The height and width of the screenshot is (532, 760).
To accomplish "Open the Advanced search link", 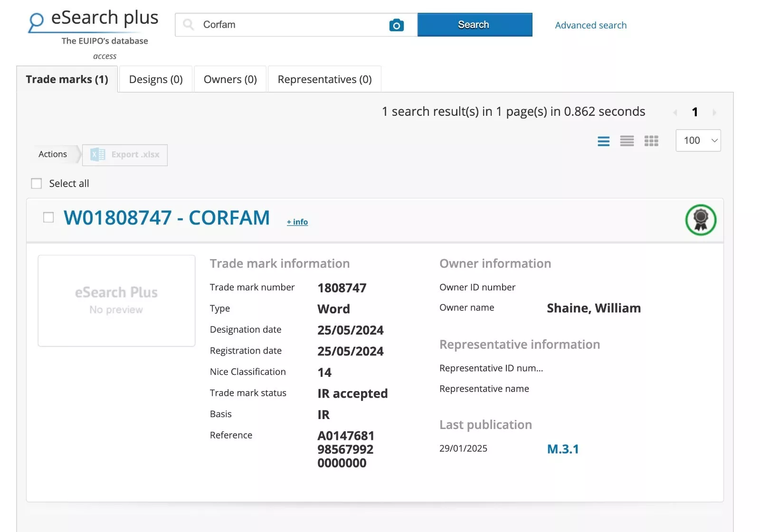I will 590,25.
